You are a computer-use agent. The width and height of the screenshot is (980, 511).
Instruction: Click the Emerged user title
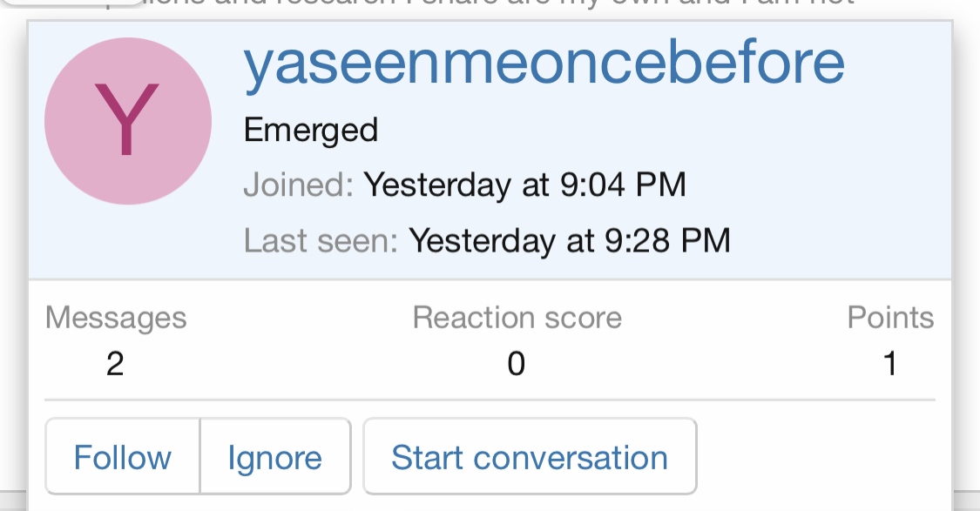click(311, 131)
